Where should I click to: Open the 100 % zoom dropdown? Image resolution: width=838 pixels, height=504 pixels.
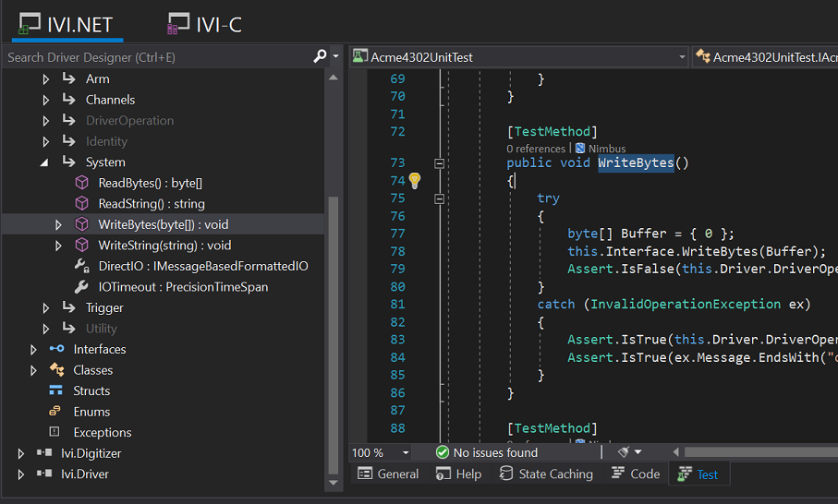tap(406, 452)
